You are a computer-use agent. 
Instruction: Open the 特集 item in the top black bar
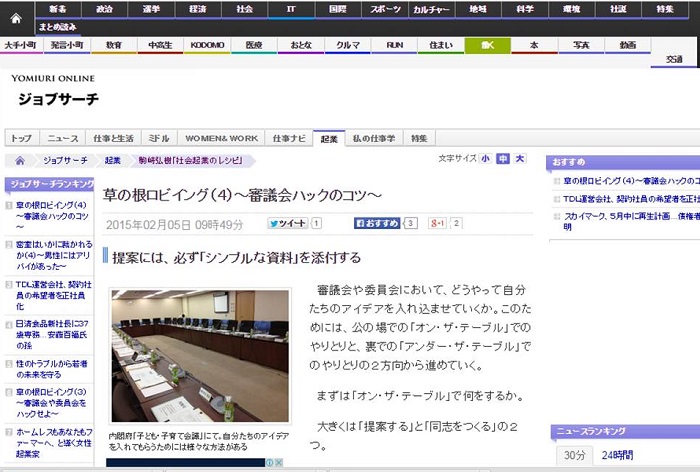[665, 9]
